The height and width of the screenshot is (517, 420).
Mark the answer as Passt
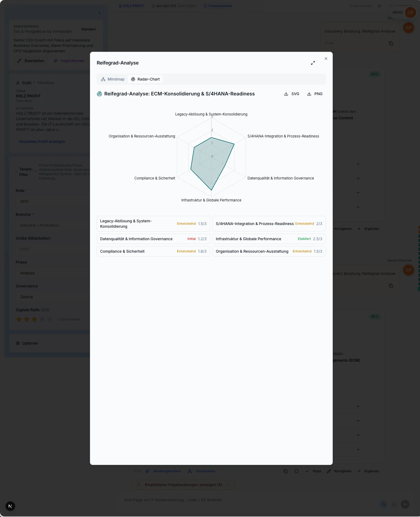click(x=313, y=471)
